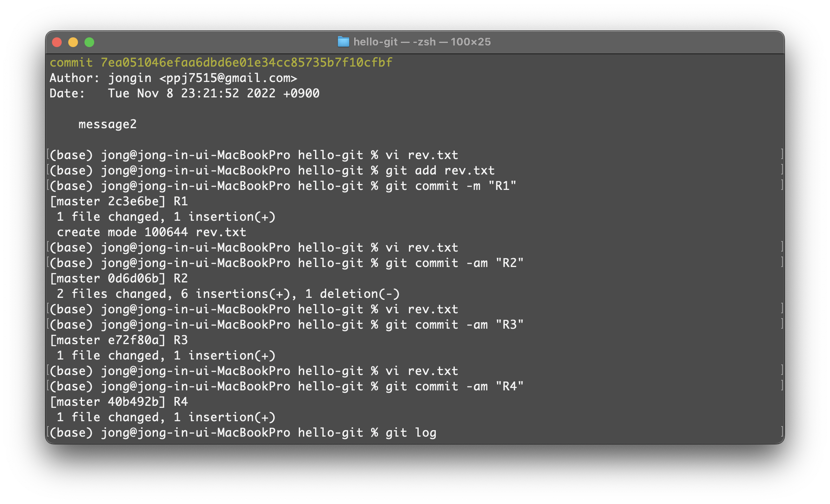Screen dimensions: 830x504
Task: Click the green zoom window button
Action: pyautogui.click(x=89, y=42)
